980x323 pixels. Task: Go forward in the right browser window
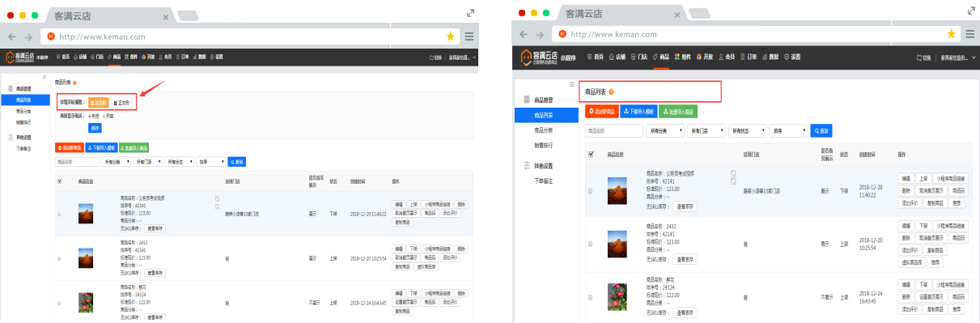[x=540, y=34]
